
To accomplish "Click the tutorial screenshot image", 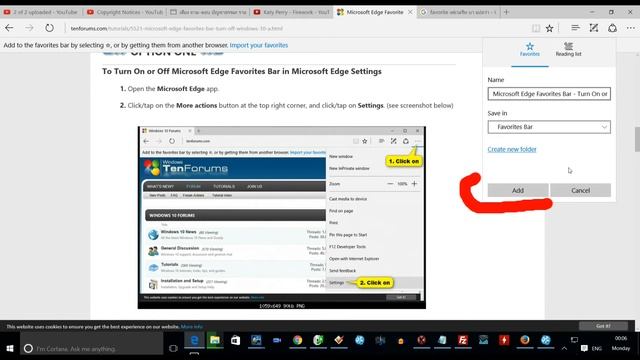I will [282, 217].
